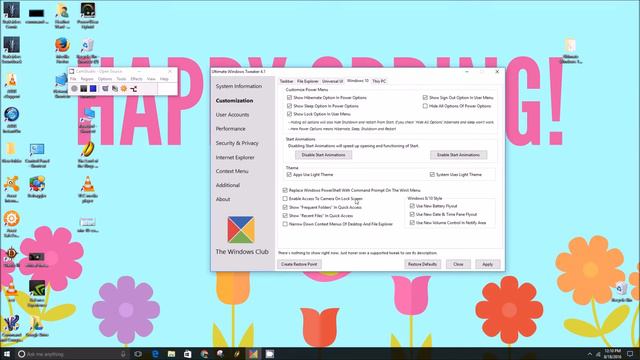Show hidden system tray icons chevron
Screen dimensions: 640x360
click(589, 354)
